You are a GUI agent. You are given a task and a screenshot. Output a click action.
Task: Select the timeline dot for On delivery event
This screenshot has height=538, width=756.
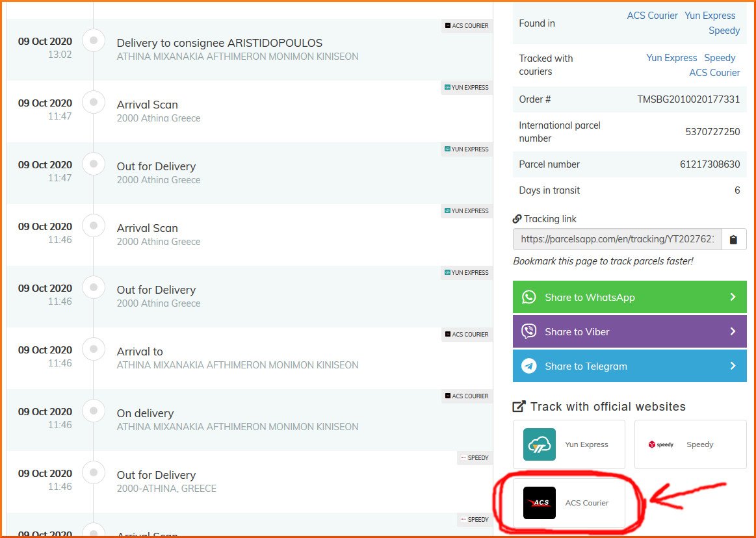94,411
